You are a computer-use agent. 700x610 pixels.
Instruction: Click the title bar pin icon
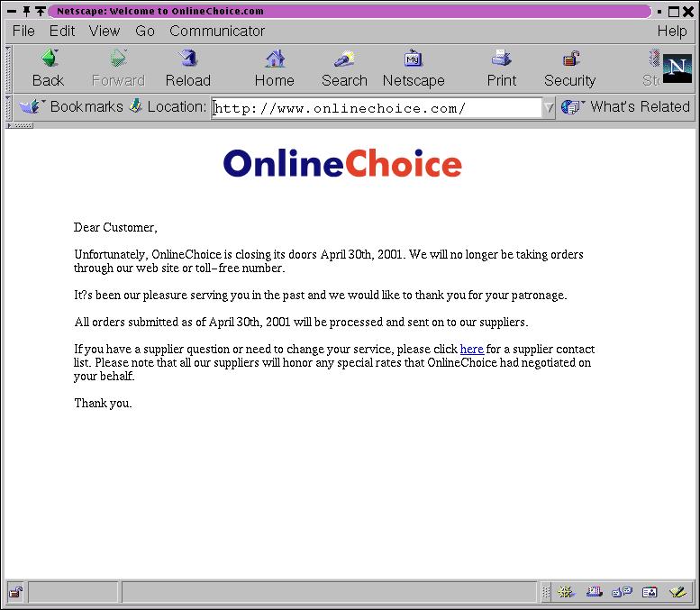[x=27, y=11]
